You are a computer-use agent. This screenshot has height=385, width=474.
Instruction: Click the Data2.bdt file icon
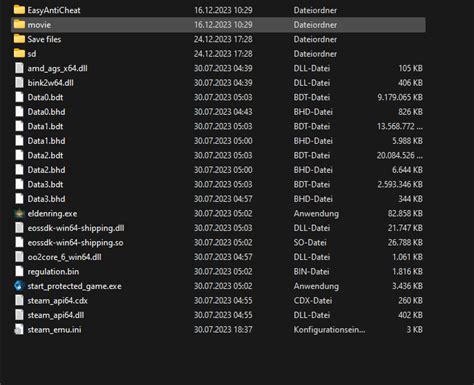point(19,155)
